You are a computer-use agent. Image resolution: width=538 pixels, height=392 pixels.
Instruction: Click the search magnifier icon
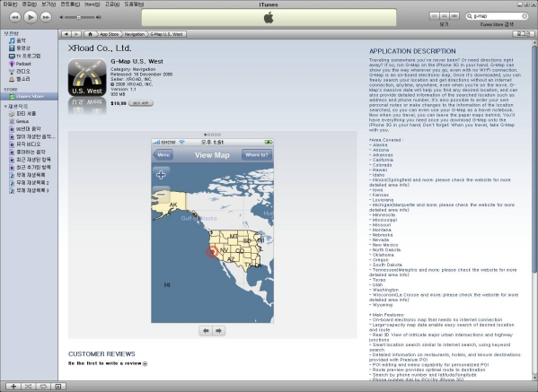point(470,16)
